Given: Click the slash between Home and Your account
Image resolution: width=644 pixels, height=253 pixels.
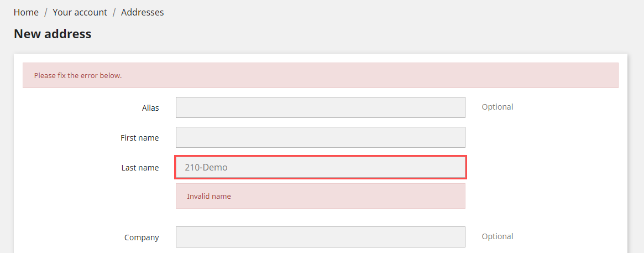Looking at the screenshot, I should (x=45, y=12).
